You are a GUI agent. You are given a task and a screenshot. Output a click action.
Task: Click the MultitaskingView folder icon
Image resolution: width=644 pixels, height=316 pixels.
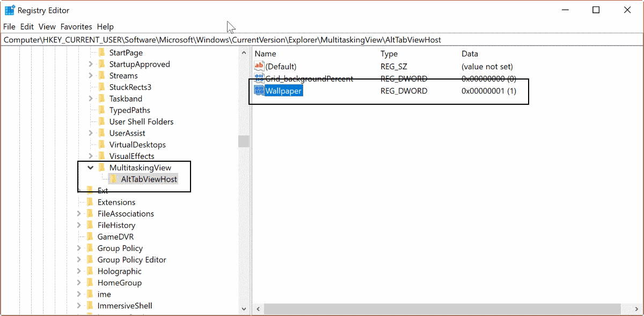(x=101, y=168)
